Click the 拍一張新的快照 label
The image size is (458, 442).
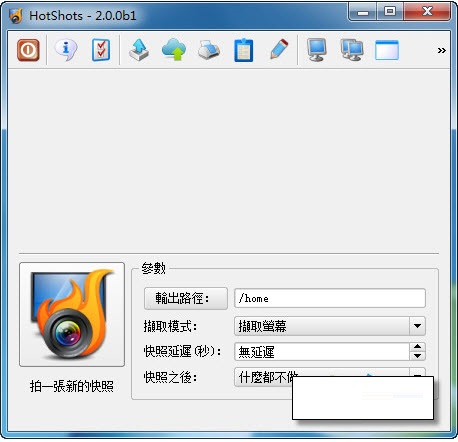[72, 386]
